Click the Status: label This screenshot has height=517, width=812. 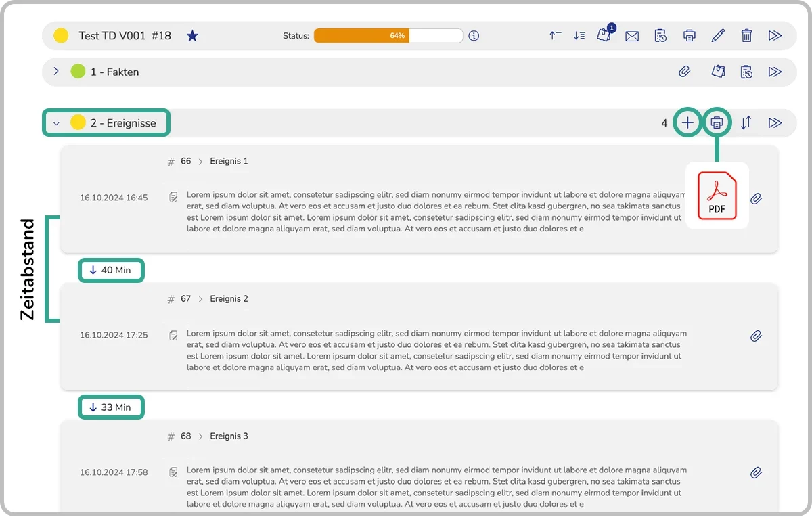point(296,36)
